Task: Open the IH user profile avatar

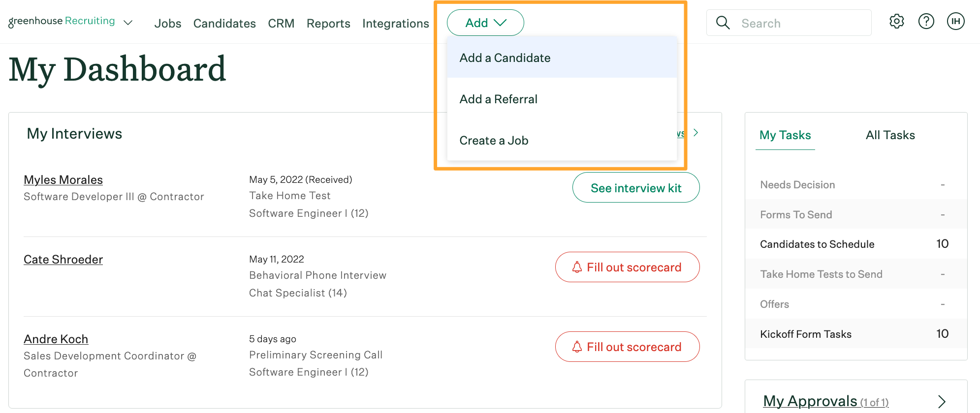Action: 955,22
